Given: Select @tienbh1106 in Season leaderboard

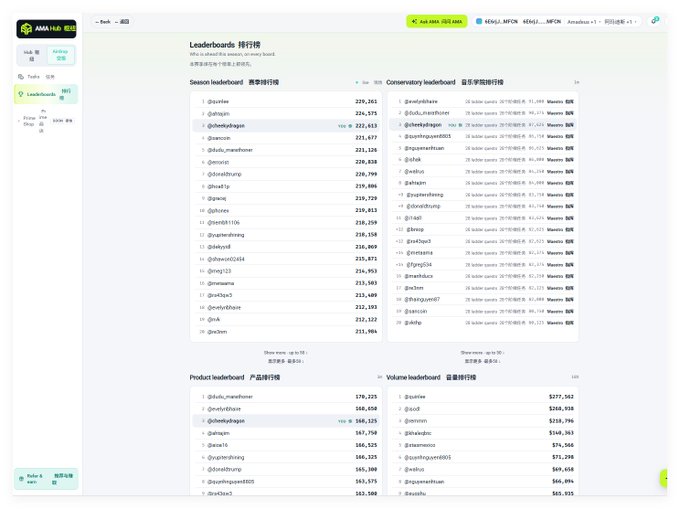Looking at the screenshot, I should click(223, 222).
